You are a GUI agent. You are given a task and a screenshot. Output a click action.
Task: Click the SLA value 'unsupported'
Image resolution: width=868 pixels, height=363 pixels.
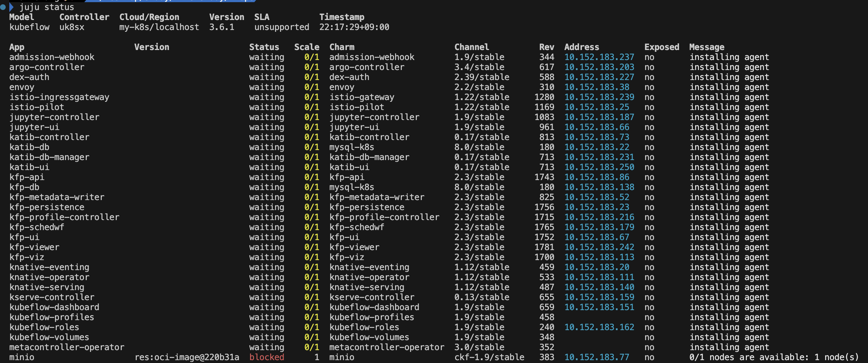(x=282, y=27)
